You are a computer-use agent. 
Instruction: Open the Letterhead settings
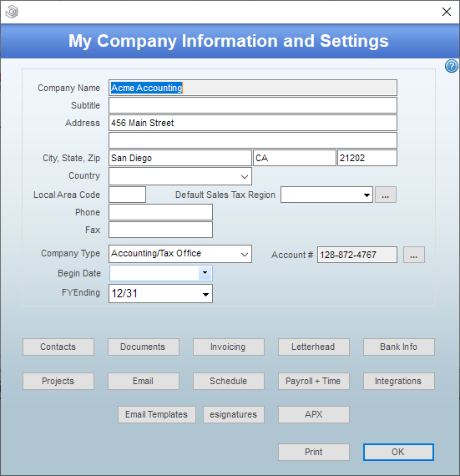[313, 347]
